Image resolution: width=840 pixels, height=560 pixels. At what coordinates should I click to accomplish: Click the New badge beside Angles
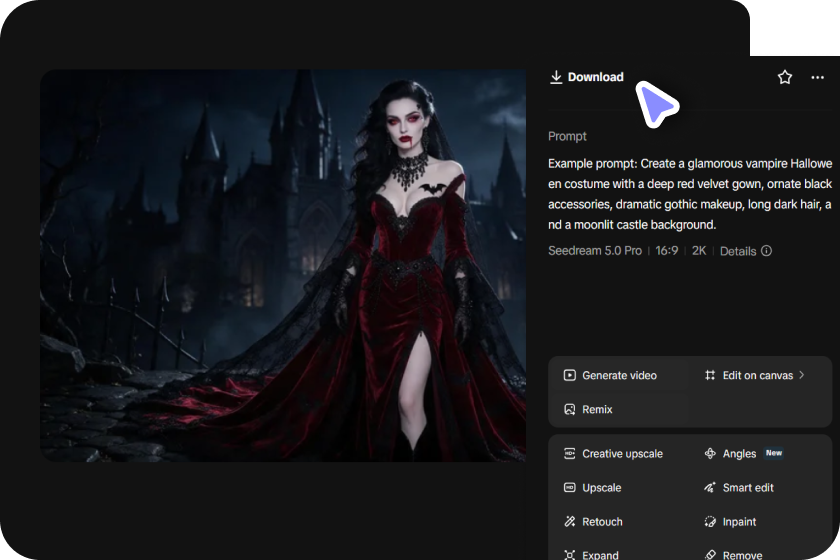pyautogui.click(x=774, y=453)
